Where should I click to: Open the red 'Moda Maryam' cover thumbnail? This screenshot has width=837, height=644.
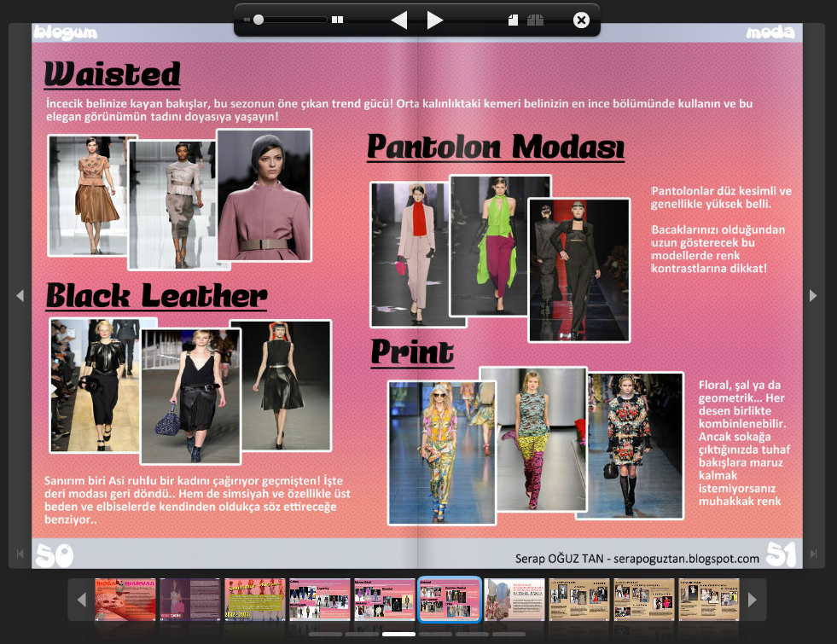(x=125, y=600)
